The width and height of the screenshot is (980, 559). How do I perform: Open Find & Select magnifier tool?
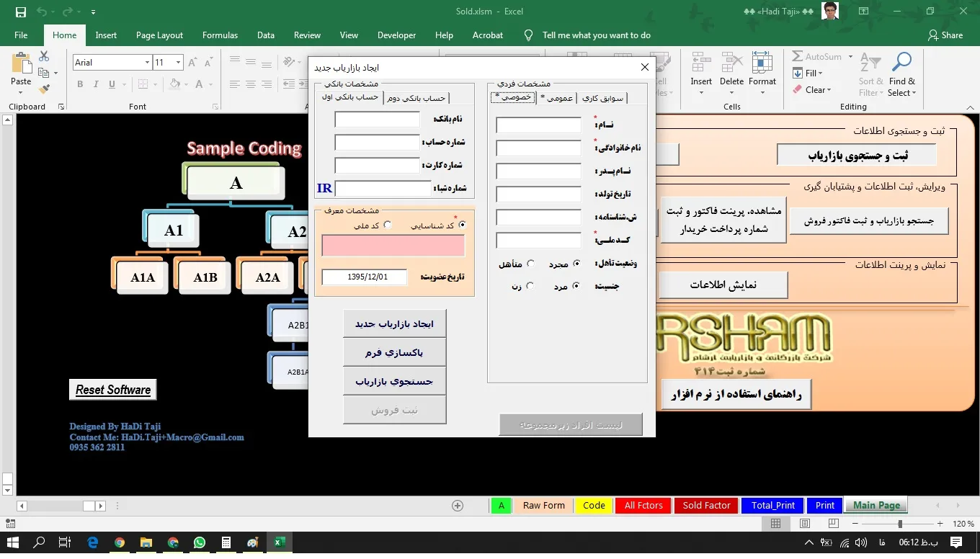[901, 74]
